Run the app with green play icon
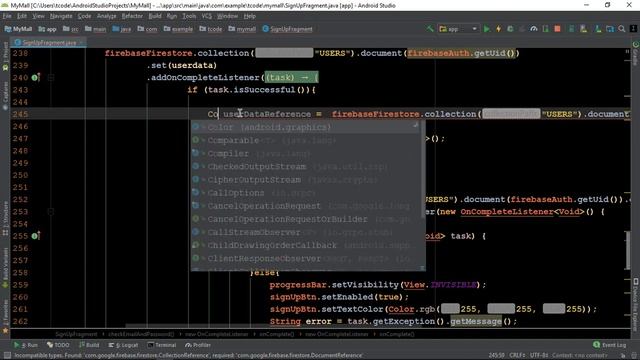640x360 pixels. point(487,29)
